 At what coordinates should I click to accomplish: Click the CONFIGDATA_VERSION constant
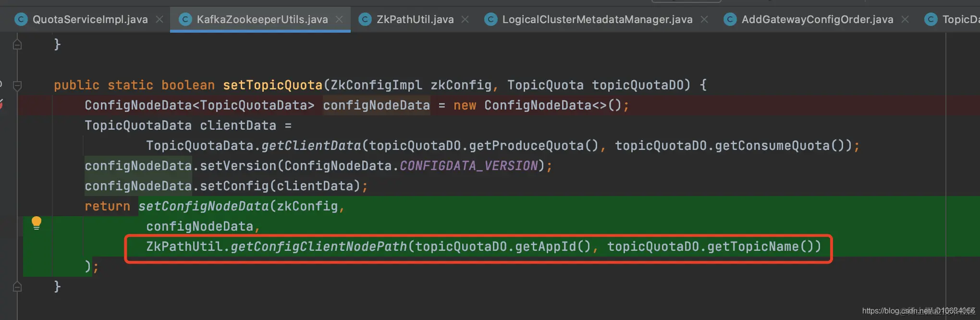[x=468, y=166]
